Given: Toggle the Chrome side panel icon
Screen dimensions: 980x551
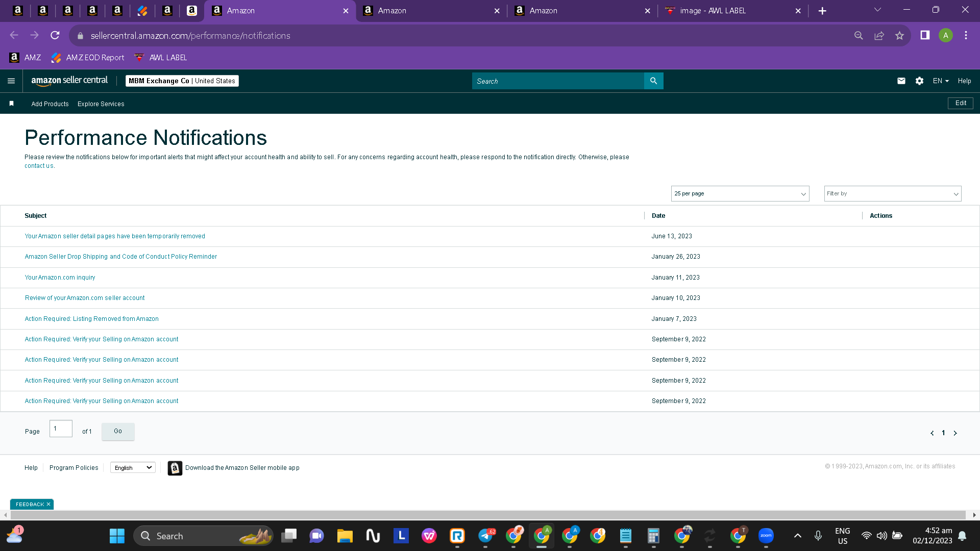Looking at the screenshot, I should 925,35.
